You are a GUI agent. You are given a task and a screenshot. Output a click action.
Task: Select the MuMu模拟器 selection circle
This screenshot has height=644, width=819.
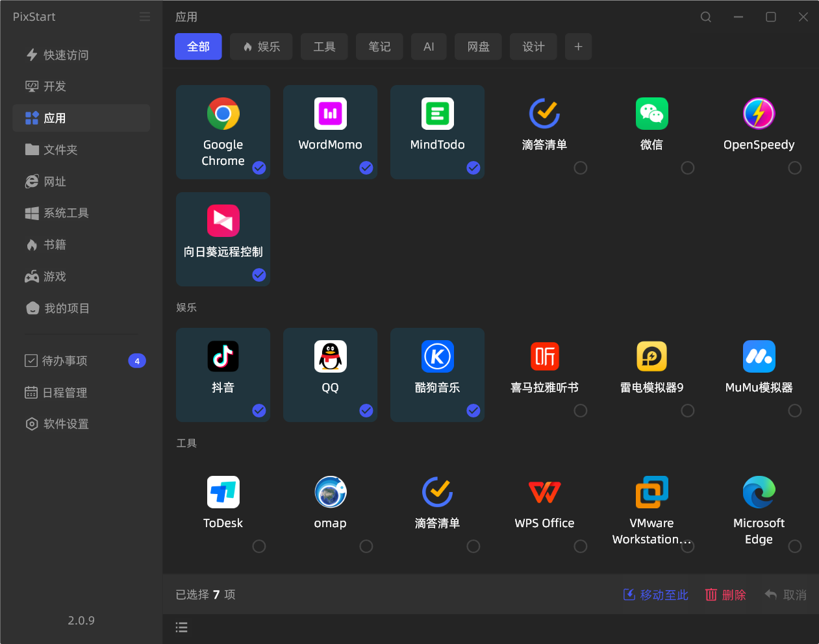(795, 411)
